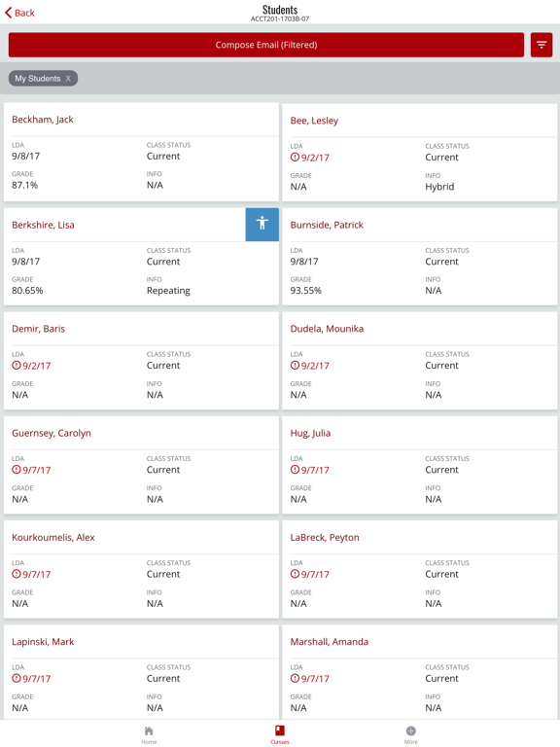Open student Dudela, Mounika
The width and height of the screenshot is (560, 747).
(x=327, y=329)
